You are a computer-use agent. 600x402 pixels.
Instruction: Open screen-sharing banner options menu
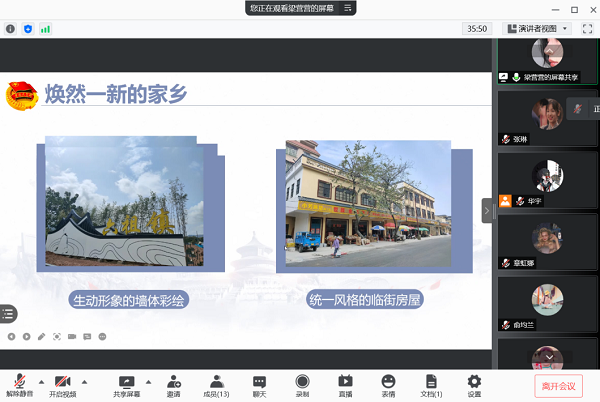[348, 8]
